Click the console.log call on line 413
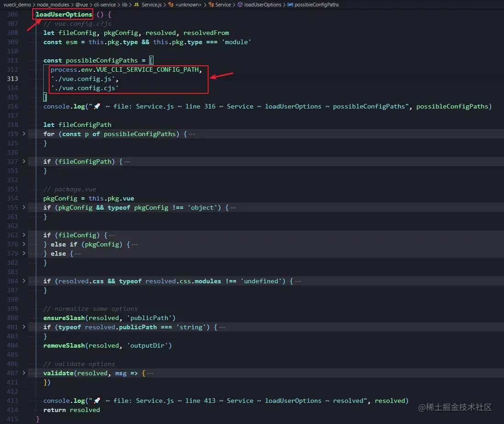Screen dimensions: 504x424 (226, 401)
